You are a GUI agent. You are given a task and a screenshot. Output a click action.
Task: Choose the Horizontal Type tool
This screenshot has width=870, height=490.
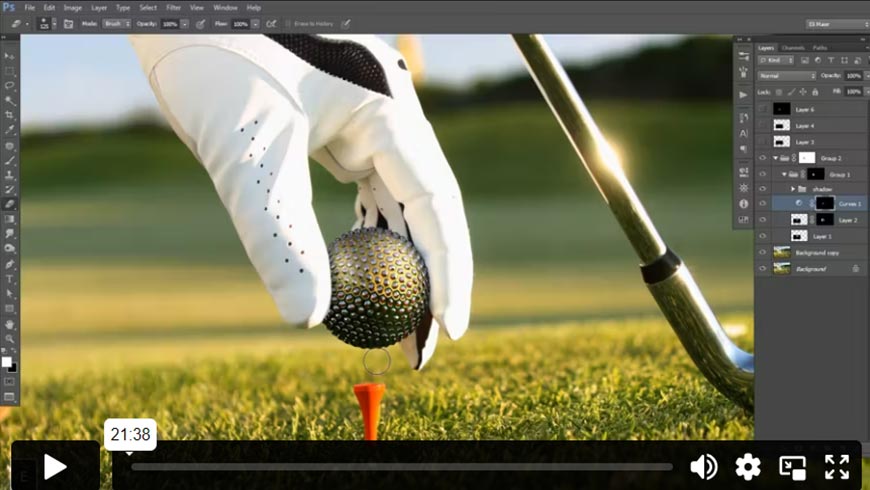point(10,279)
